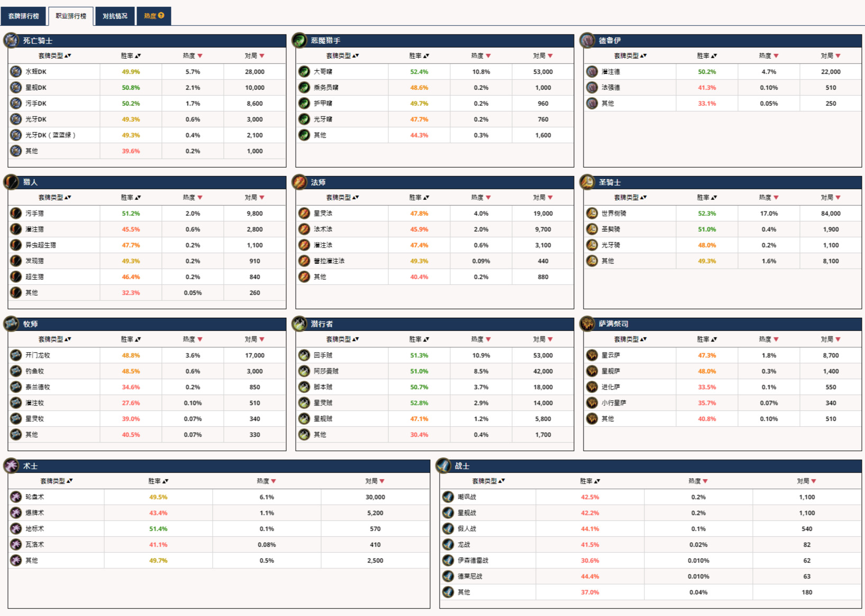Sort 法师 table by 热度
Viewport: 865px width, 616px height.
pos(480,198)
